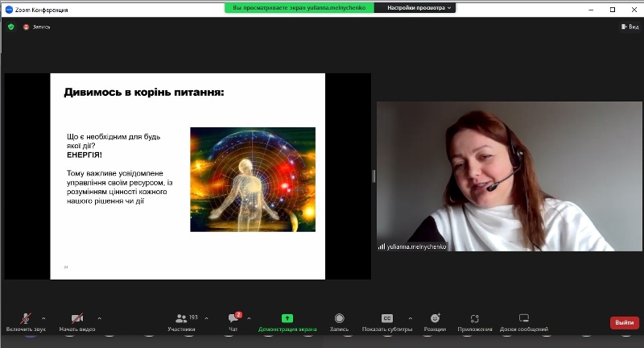Screen dimensions: 644x348
Task: Open the Вид view menu
Action: 629,27
